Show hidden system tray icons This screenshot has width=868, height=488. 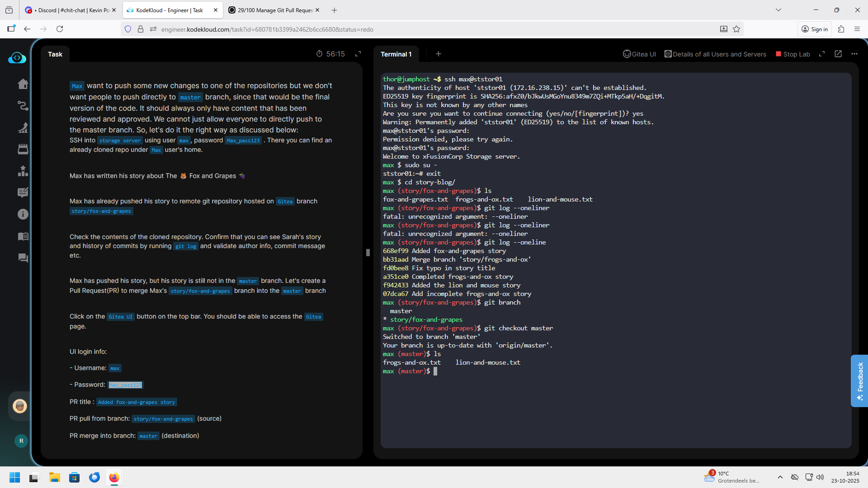pos(780,477)
